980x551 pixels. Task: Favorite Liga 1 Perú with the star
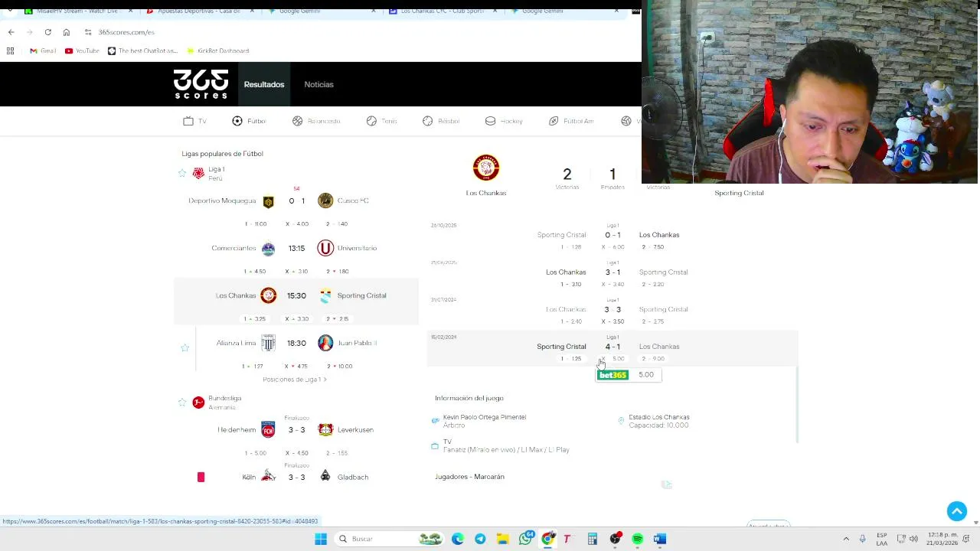[182, 174]
